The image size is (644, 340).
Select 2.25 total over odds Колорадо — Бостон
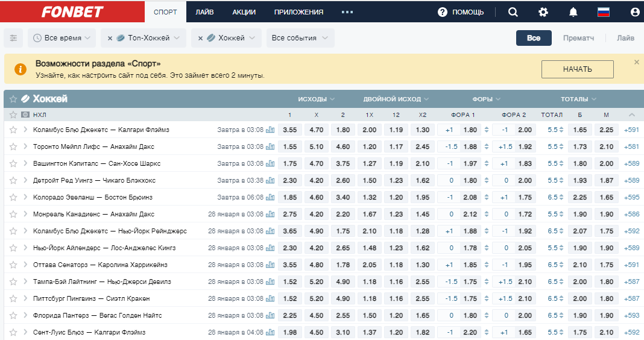580,197
